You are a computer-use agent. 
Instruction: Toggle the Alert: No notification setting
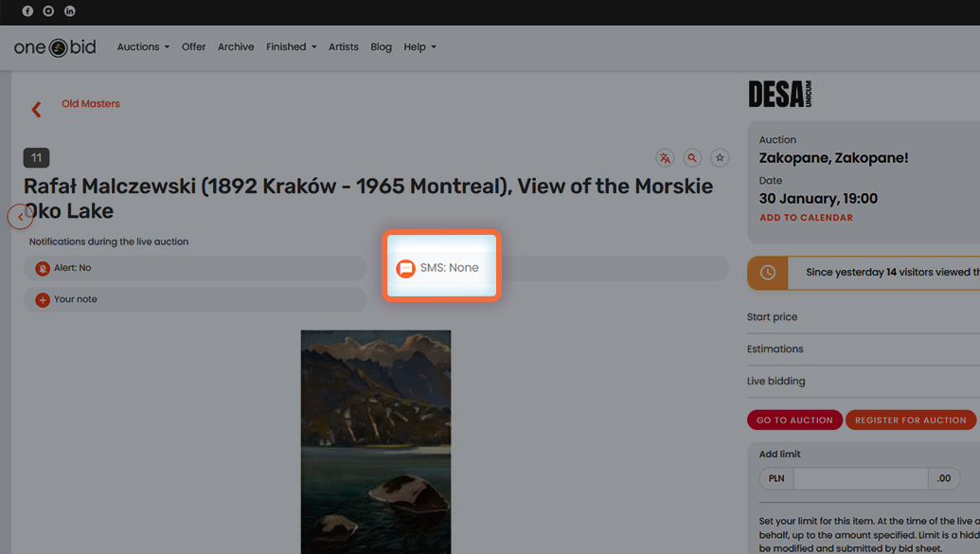(x=195, y=268)
